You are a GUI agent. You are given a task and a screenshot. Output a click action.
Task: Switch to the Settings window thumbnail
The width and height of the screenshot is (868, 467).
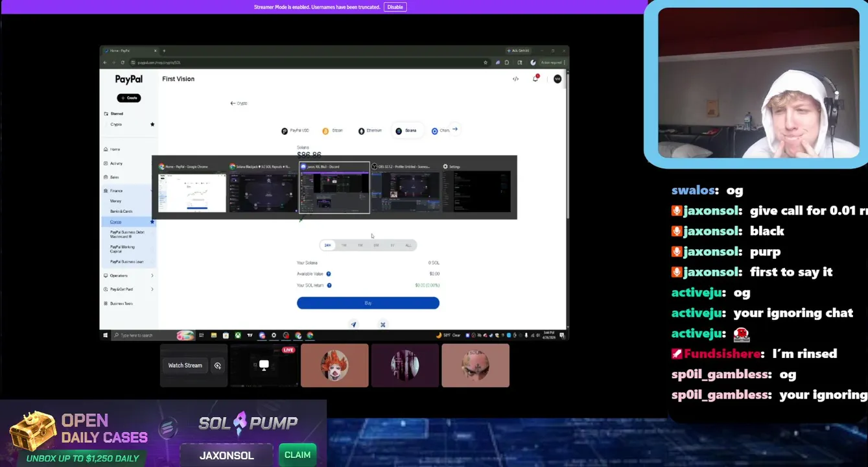(x=476, y=188)
